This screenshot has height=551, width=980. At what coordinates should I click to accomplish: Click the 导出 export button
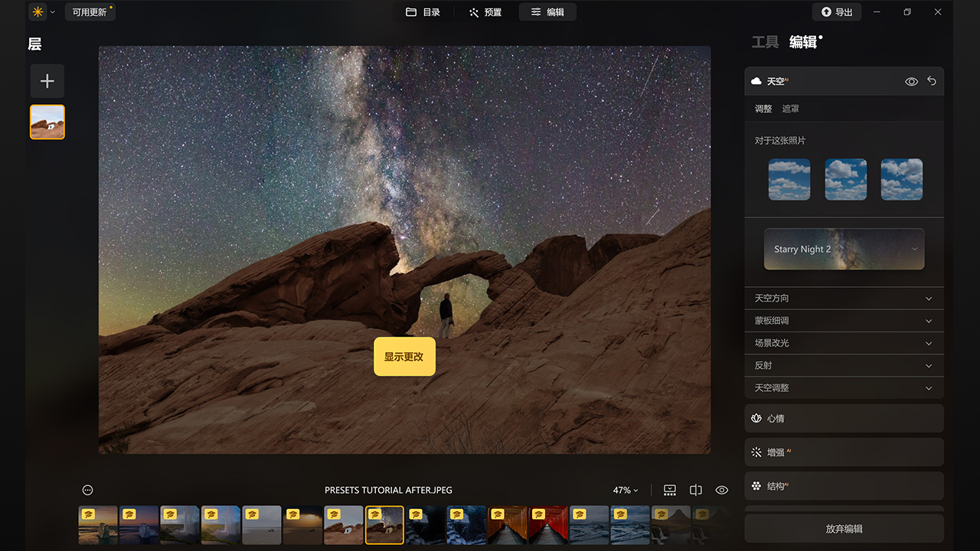[x=836, y=11]
